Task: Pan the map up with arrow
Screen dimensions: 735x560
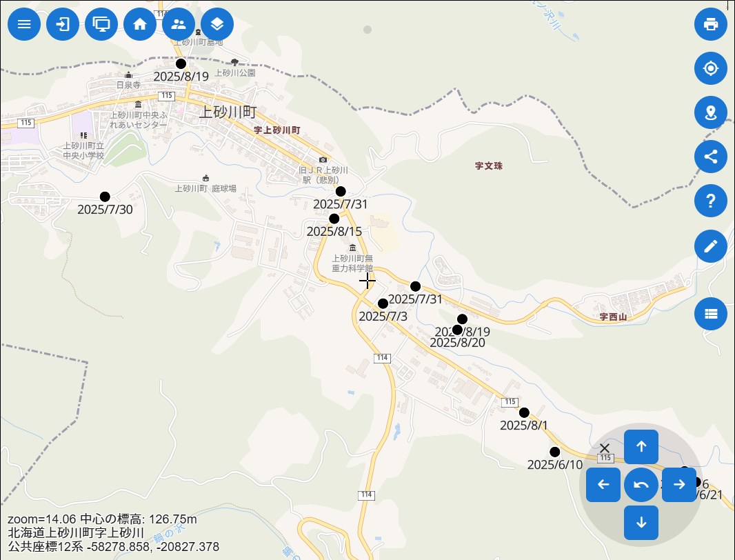Action: point(641,447)
